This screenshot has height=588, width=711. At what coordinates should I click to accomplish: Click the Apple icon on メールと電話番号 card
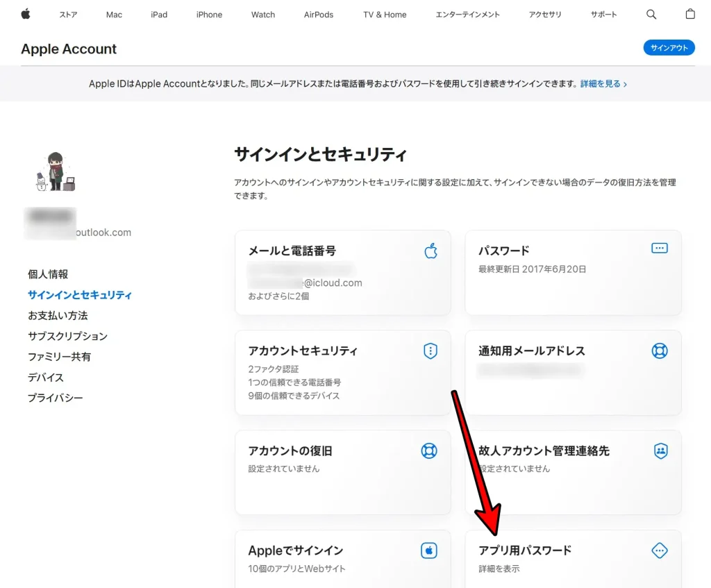[430, 251]
